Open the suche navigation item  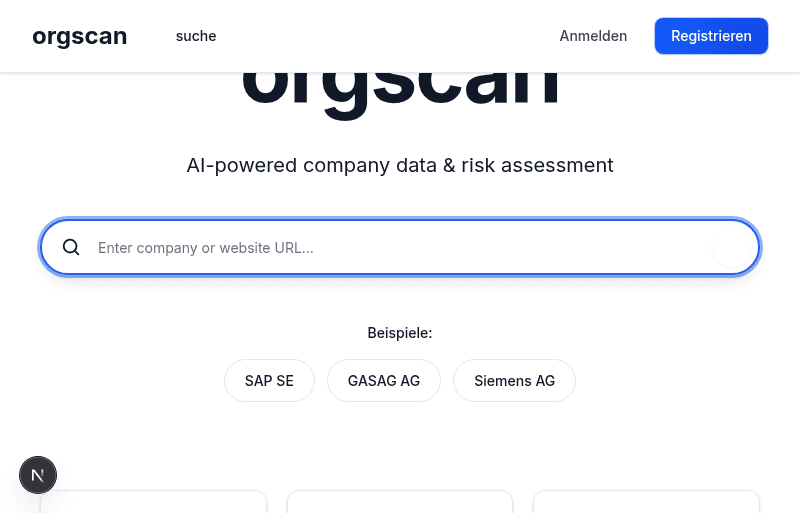pos(196,36)
